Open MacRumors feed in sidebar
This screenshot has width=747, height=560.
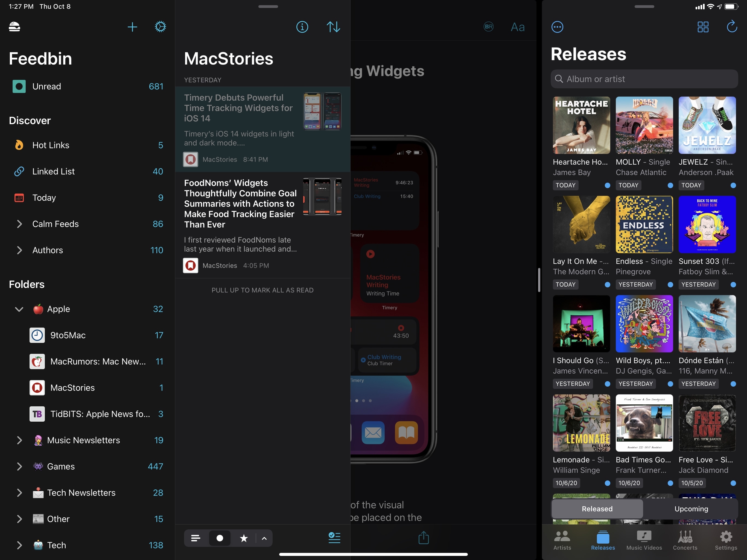click(x=87, y=361)
